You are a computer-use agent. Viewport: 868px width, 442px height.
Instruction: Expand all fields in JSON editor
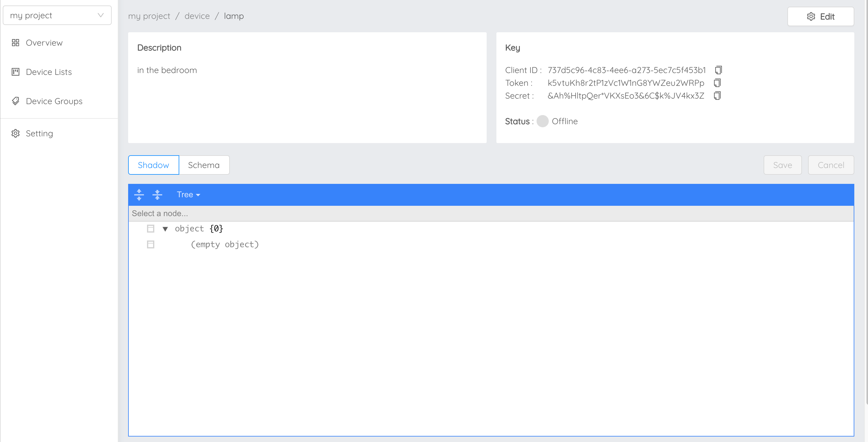coord(139,195)
